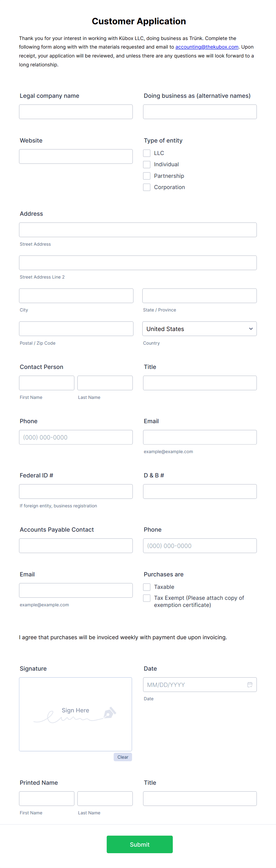
Task: Select the Accounts Payable Contact field
Action: [x=76, y=546]
